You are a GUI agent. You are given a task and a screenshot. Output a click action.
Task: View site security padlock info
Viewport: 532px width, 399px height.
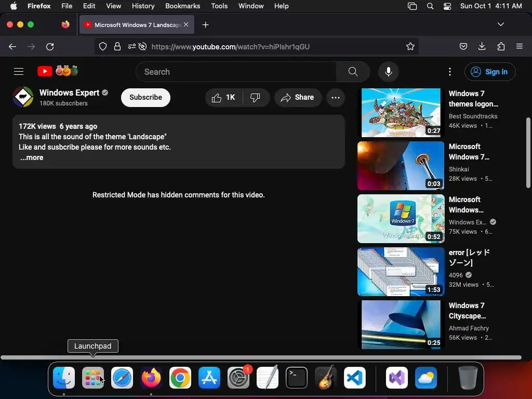(117, 46)
